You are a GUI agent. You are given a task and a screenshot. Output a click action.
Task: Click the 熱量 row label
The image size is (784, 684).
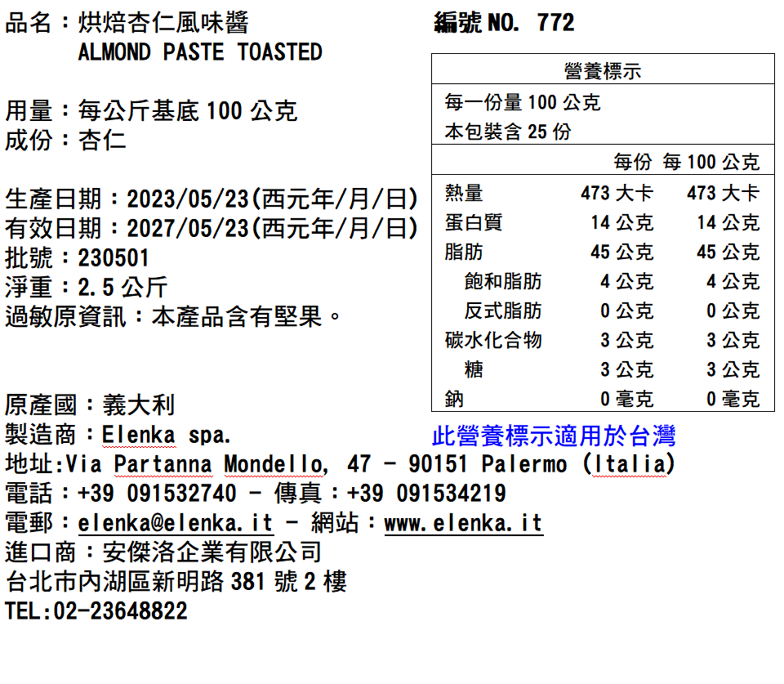pyautogui.click(x=464, y=193)
